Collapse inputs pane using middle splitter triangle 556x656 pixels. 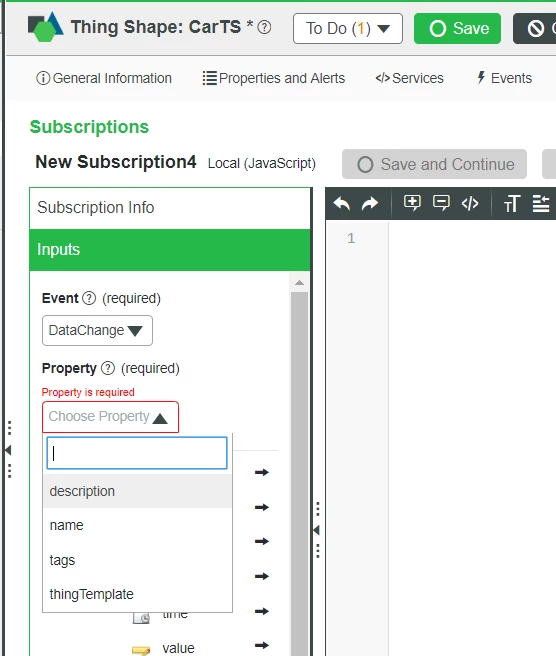317,530
